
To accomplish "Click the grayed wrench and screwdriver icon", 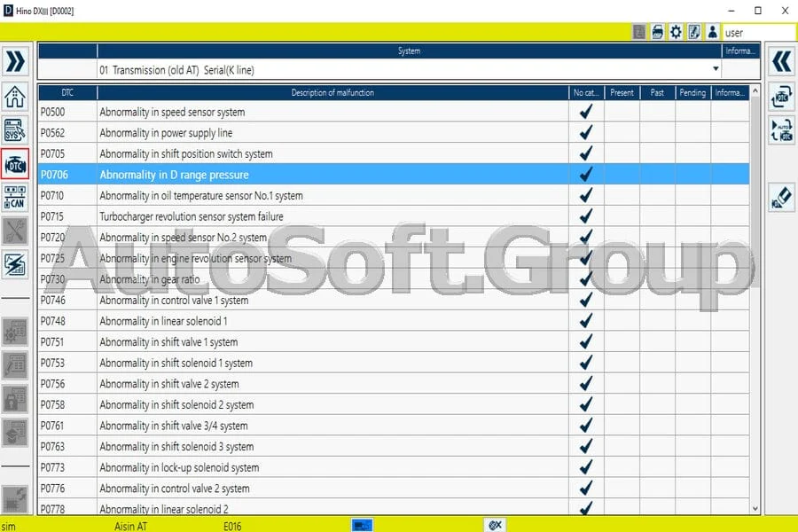I will point(15,231).
